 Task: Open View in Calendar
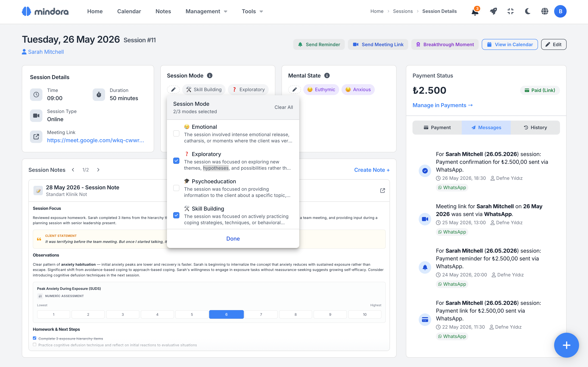tap(510, 44)
